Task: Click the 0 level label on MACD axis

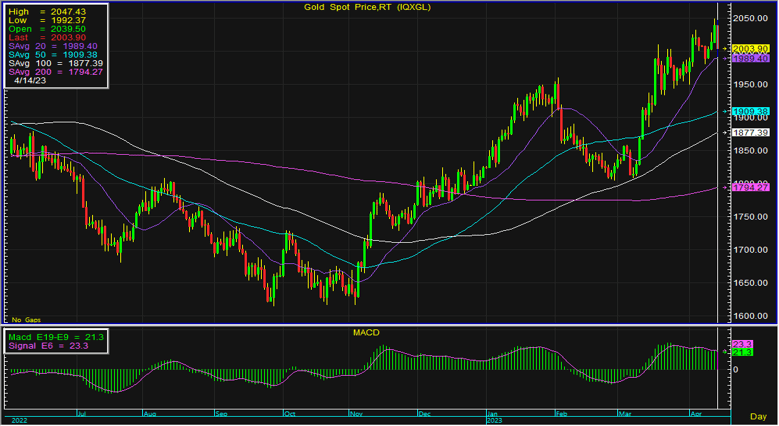Action: (736, 369)
